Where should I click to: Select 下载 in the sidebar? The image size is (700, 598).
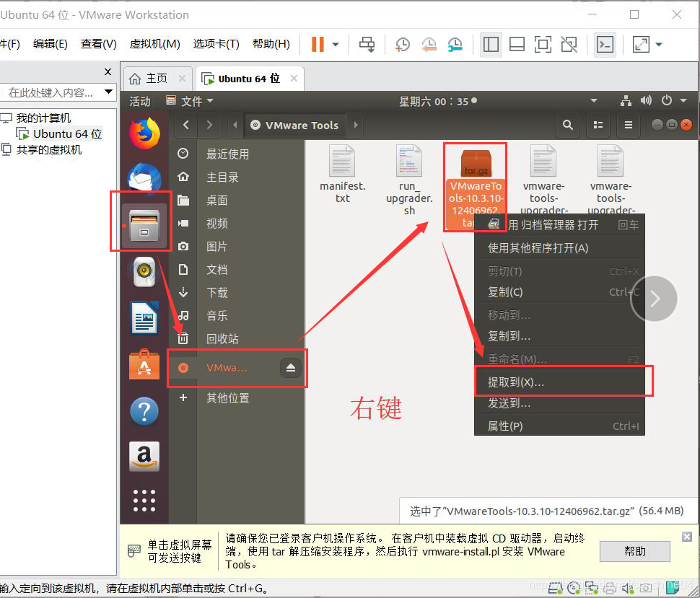(x=237, y=293)
